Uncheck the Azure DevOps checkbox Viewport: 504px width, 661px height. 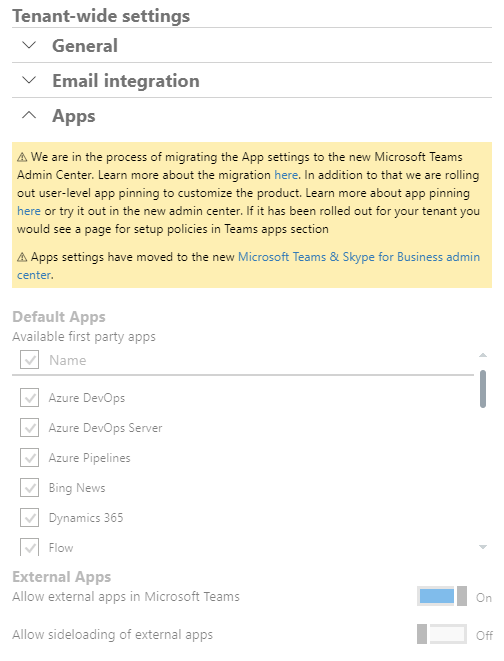[x=29, y=398]
